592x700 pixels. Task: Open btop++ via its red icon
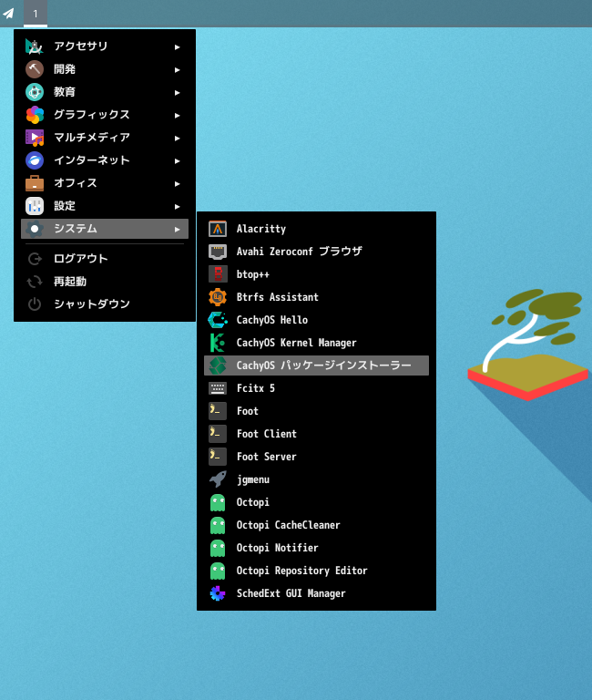(218, 274)
